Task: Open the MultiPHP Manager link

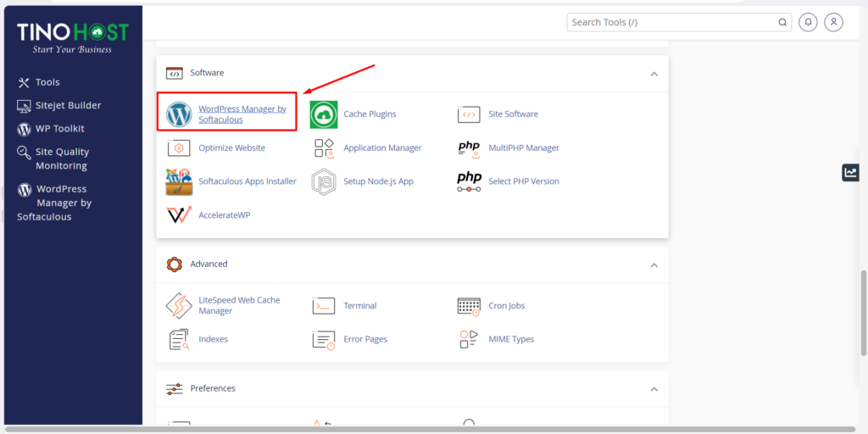Action: (524, 148)
